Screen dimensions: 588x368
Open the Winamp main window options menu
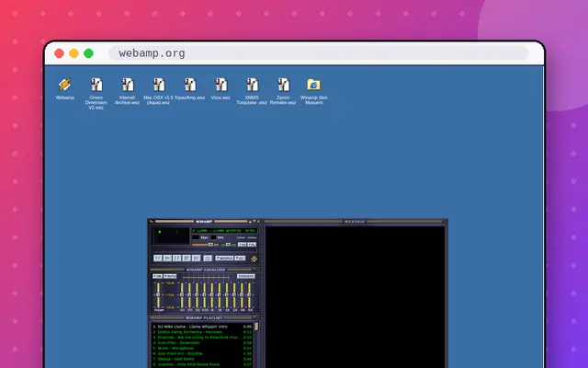[151, 222]
